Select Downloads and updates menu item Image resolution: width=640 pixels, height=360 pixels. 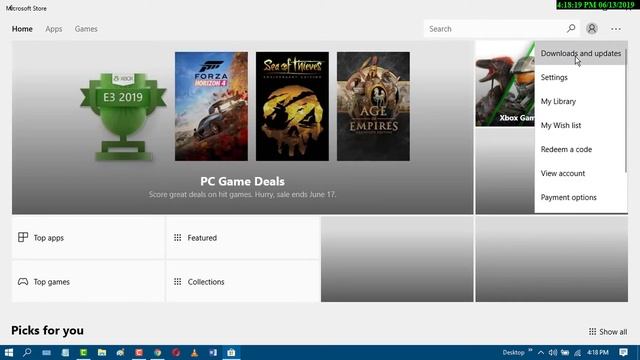tap(580, 53)
